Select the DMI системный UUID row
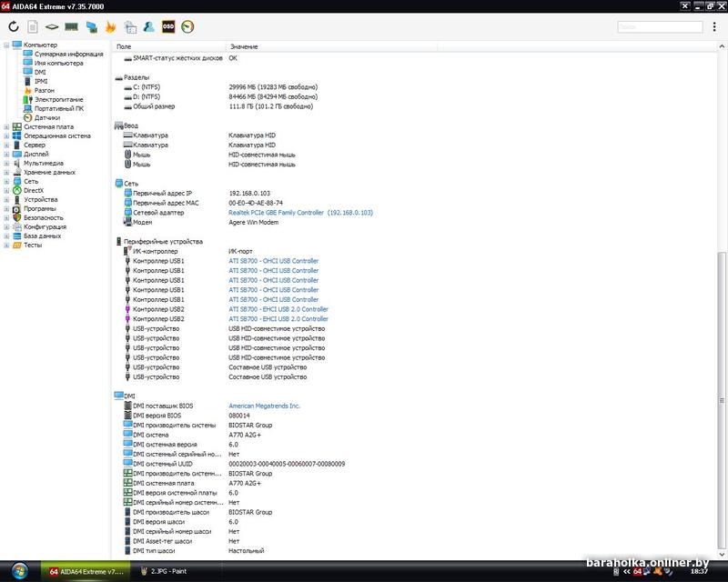728x582 pixels. pos(413,464)
